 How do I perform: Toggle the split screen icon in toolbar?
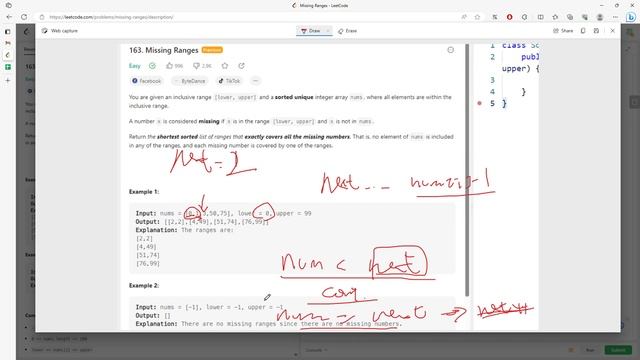[540, 17]
